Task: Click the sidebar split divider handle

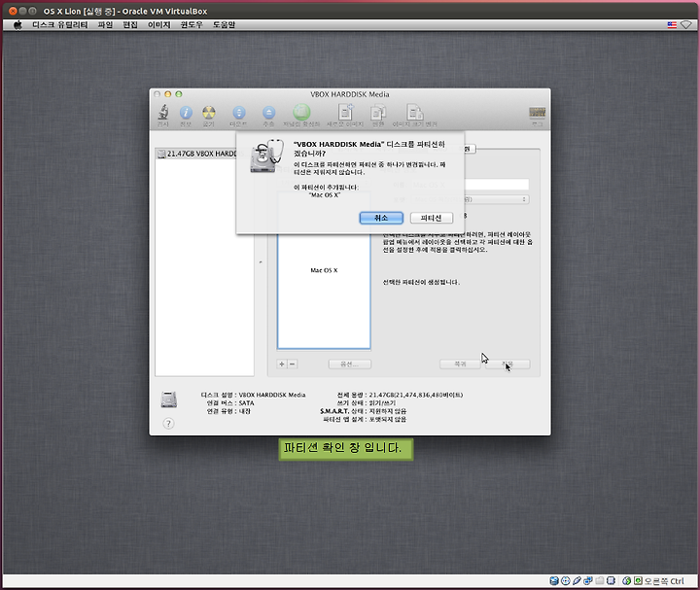Action: click(261, 262)
